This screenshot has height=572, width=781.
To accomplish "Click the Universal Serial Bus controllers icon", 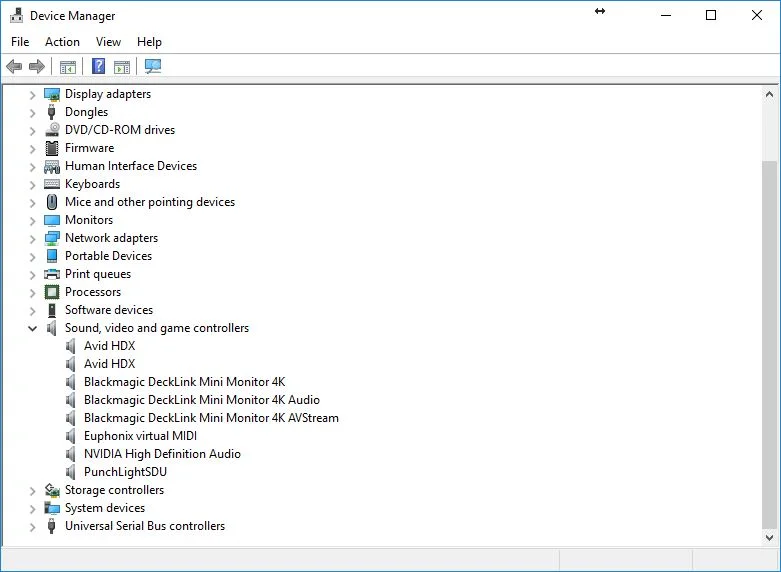I will (51, 526).
